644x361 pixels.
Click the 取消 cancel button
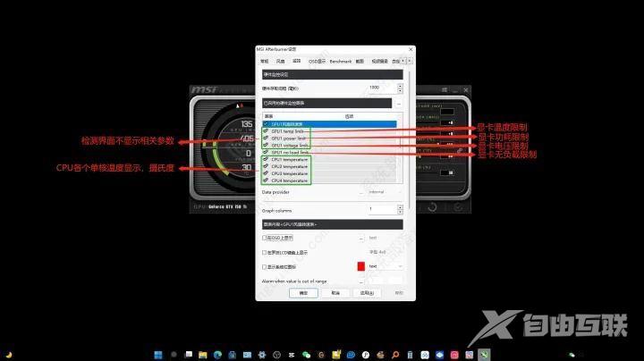coord(335,293)
